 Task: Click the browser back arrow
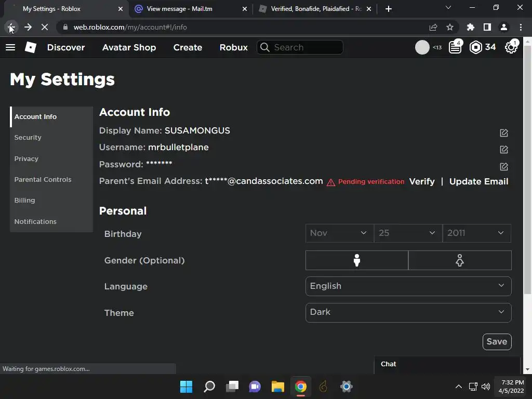pyautogui.click(x=11, y=27)
